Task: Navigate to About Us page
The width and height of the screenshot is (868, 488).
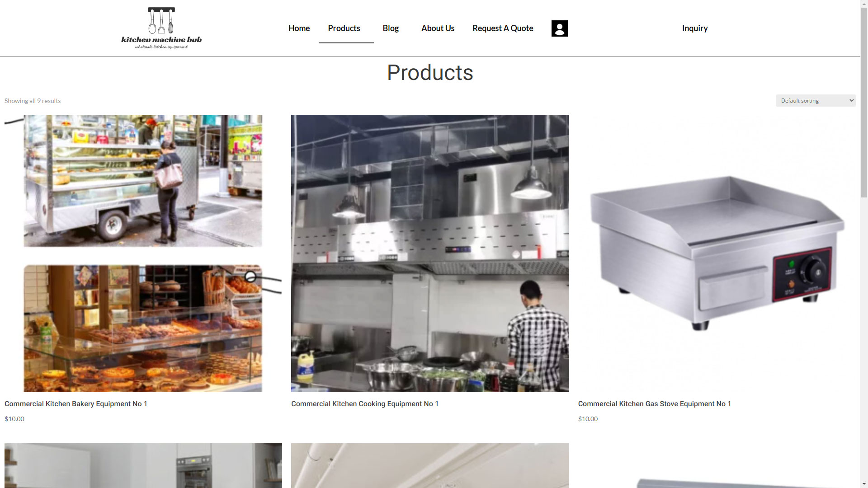Action: click(438, 28)
